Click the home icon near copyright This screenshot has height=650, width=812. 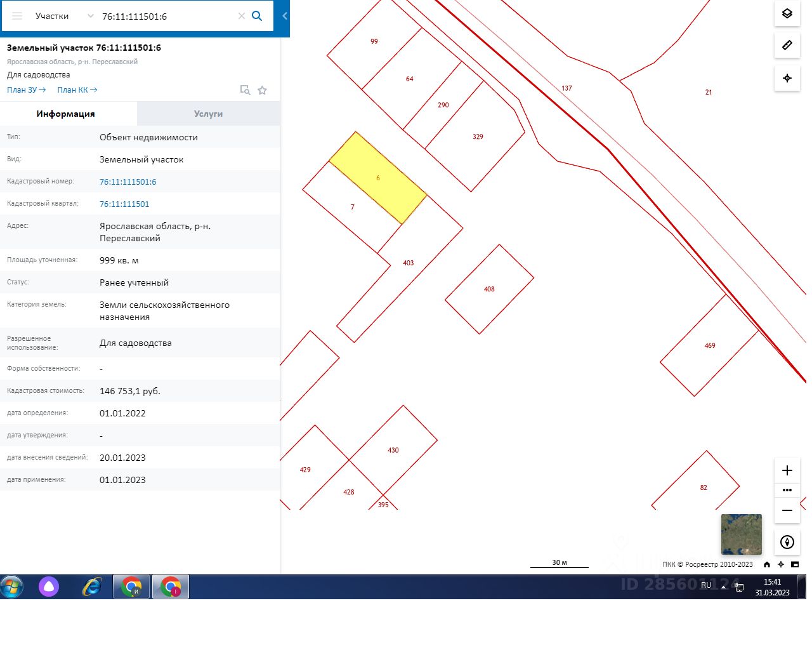click(767, 564)
